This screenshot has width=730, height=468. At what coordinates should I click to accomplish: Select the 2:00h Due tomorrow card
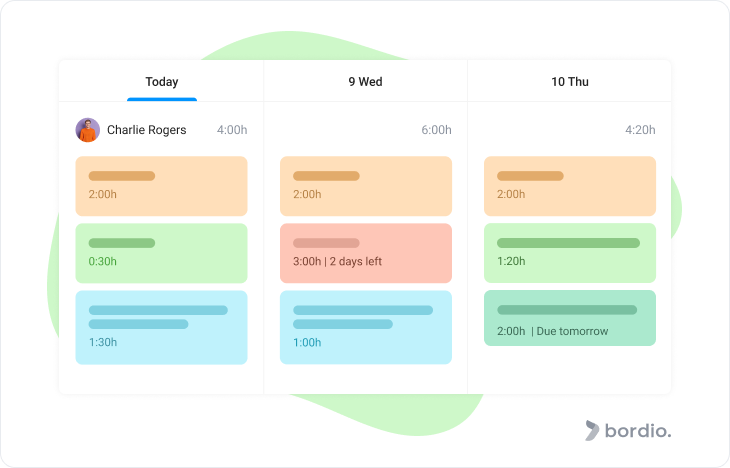coord(570,318)
